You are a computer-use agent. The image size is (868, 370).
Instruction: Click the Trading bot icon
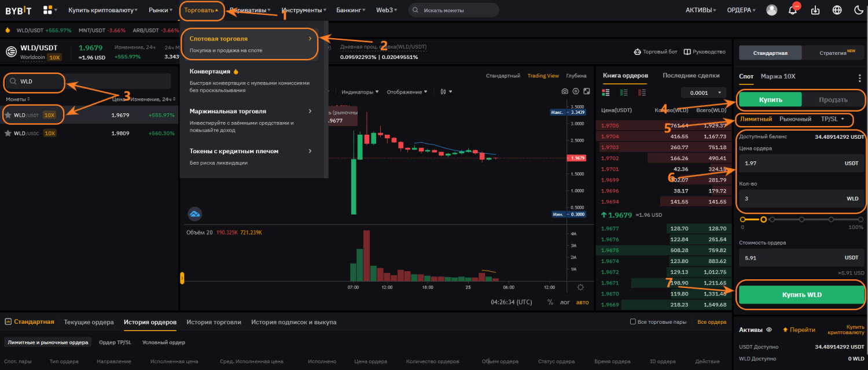(638, 51)
